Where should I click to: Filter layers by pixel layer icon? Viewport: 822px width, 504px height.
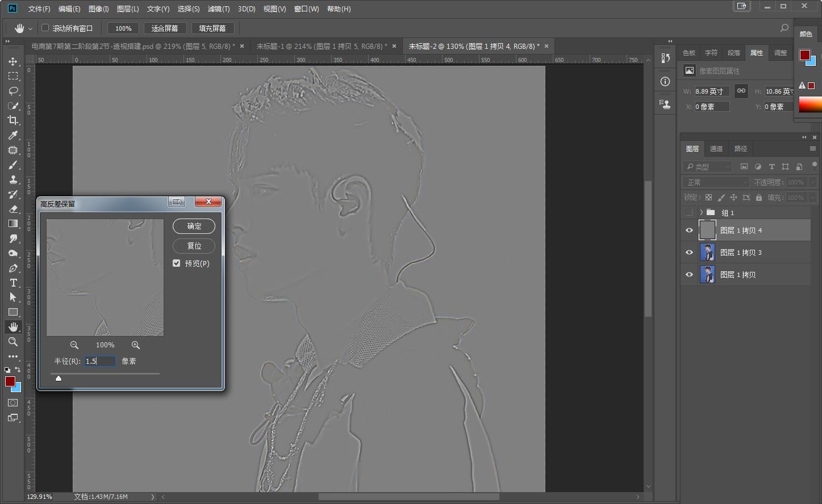[744, 166]
